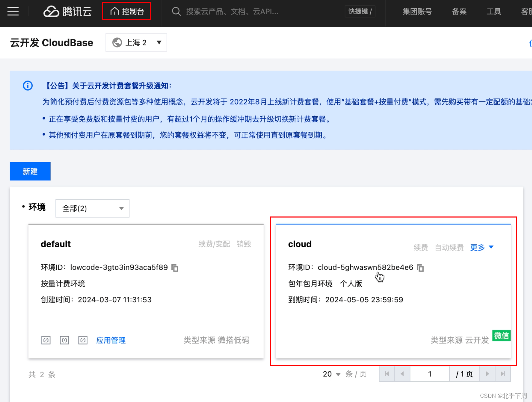Click 续费 on the cloud card
Screen dimensions: 532x402
[x=421, y=247]
